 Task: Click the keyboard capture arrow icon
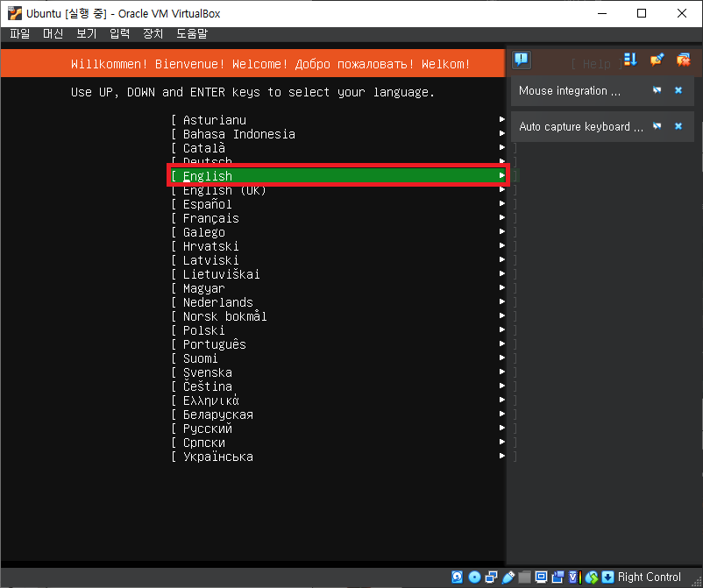[x=608, y=577]
